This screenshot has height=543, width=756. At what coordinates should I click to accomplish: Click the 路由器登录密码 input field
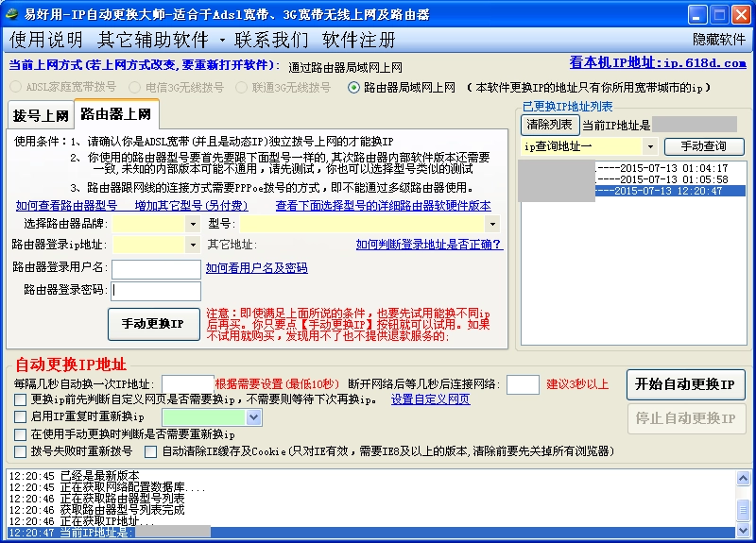click(x=156, y=291)
